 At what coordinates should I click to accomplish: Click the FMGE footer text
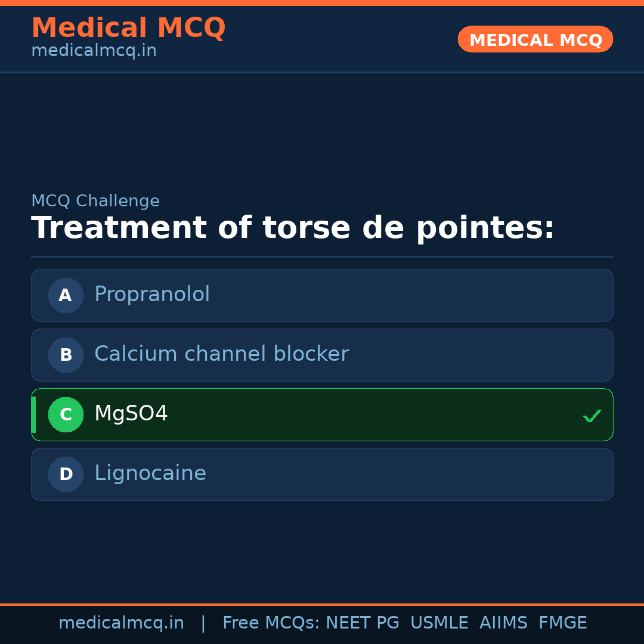[562, 623]
